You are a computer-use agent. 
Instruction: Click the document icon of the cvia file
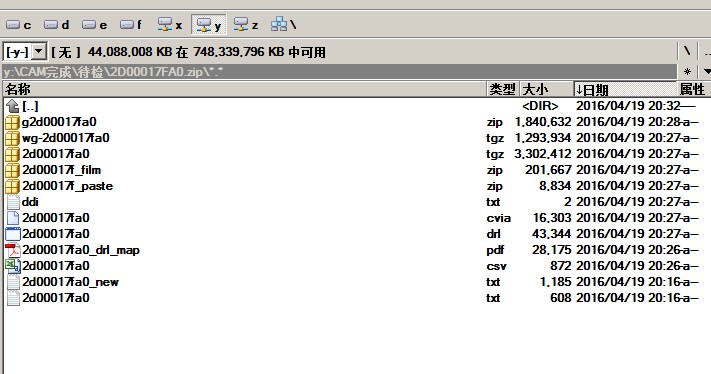click(x=13, y=218)
